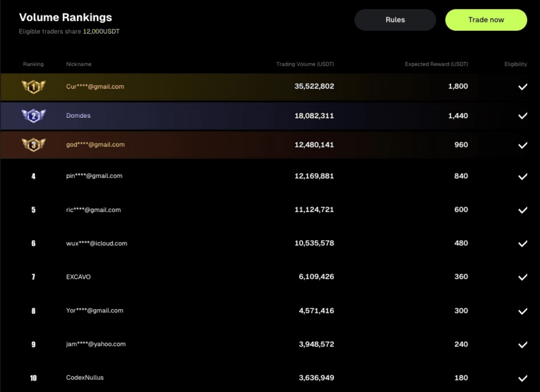Select nickname ric****@gmail.com

click(x=94, y=209)
